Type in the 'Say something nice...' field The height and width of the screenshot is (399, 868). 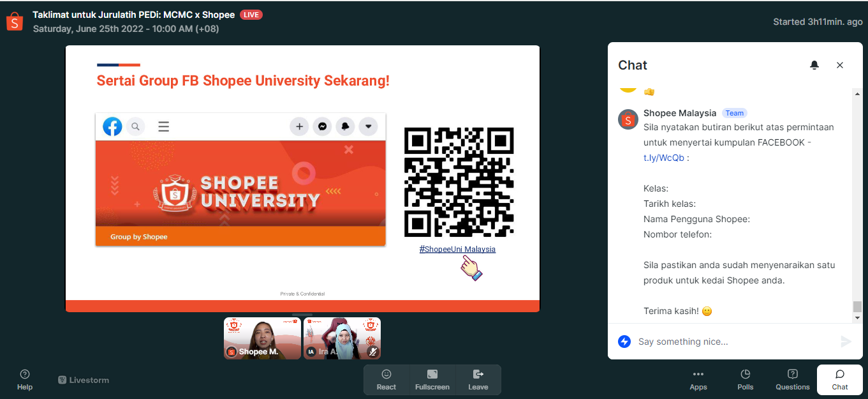tap(735, 342)
